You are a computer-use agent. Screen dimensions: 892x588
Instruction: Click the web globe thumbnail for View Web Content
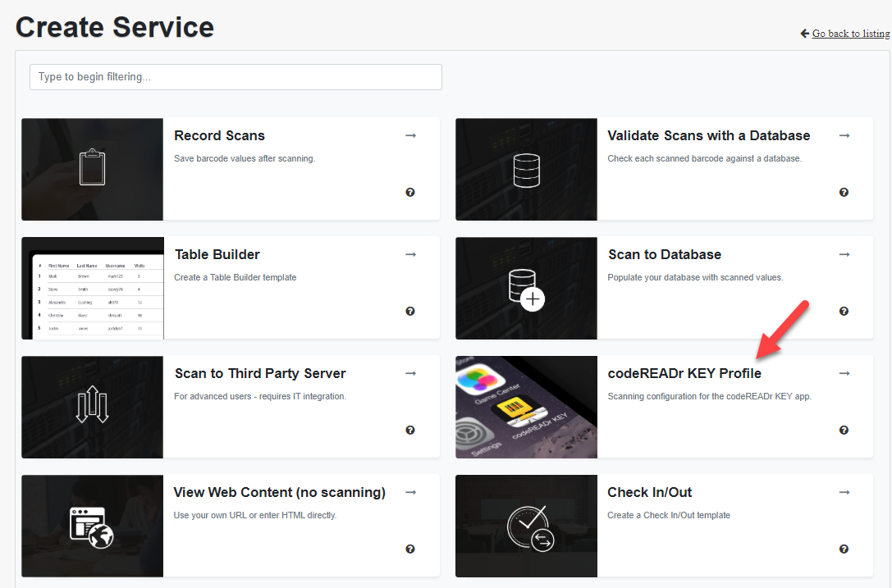click(92, 526)
